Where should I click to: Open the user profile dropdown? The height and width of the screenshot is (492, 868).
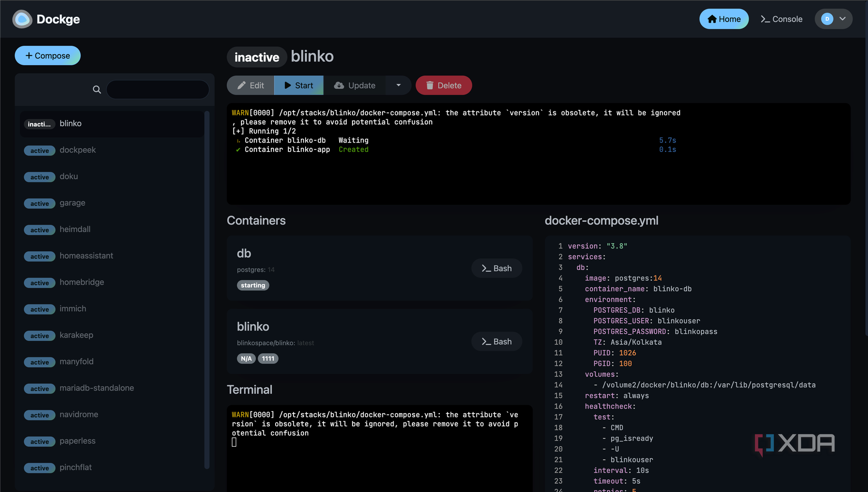click(833, 19)
